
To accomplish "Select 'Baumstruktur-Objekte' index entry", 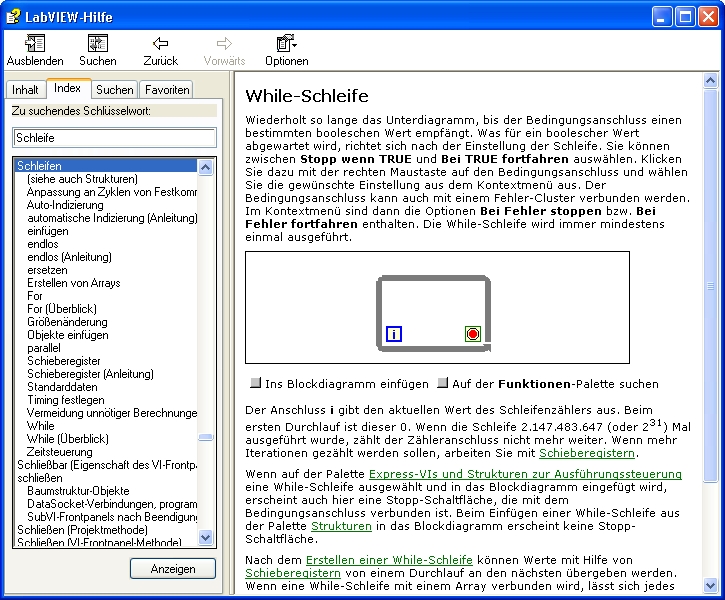I will click(78, 490).
